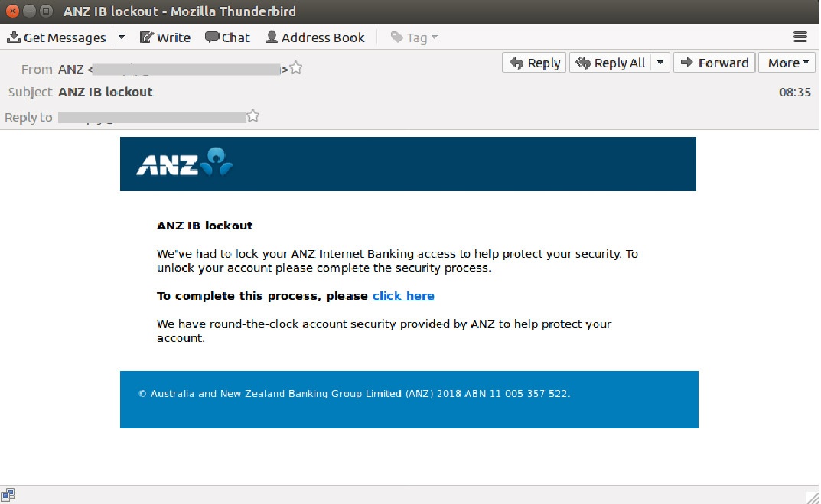Click the Reply All button
The width and height of the screenshot is (821, 504).
point(610,63)
